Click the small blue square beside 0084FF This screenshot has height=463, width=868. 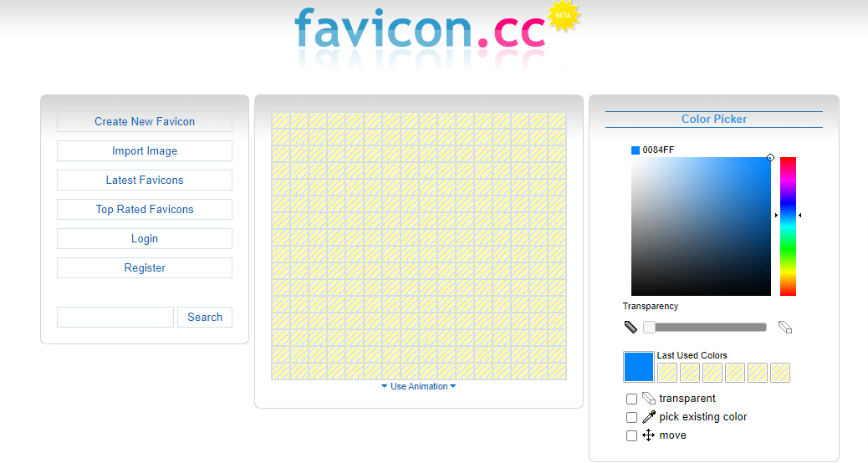click(636, 150)
